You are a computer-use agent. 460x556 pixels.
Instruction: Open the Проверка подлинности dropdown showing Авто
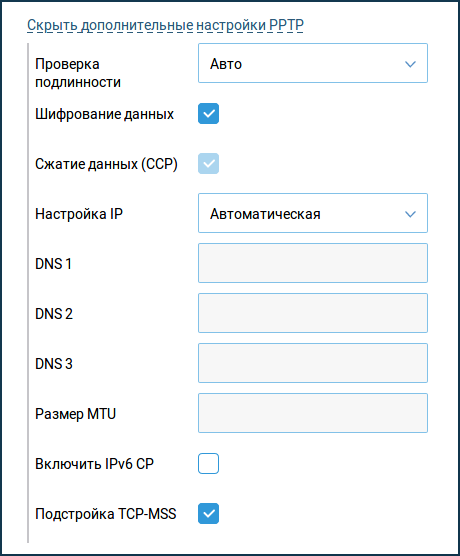313,63
